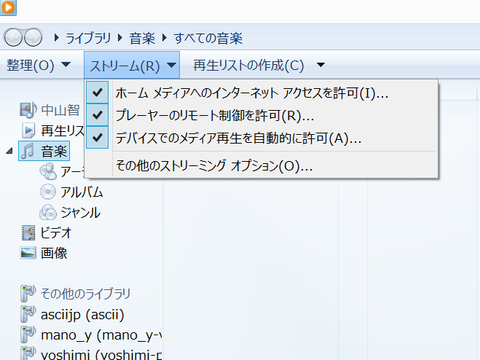Click ライブラリ in the breadcrumb

click(88, 38)
